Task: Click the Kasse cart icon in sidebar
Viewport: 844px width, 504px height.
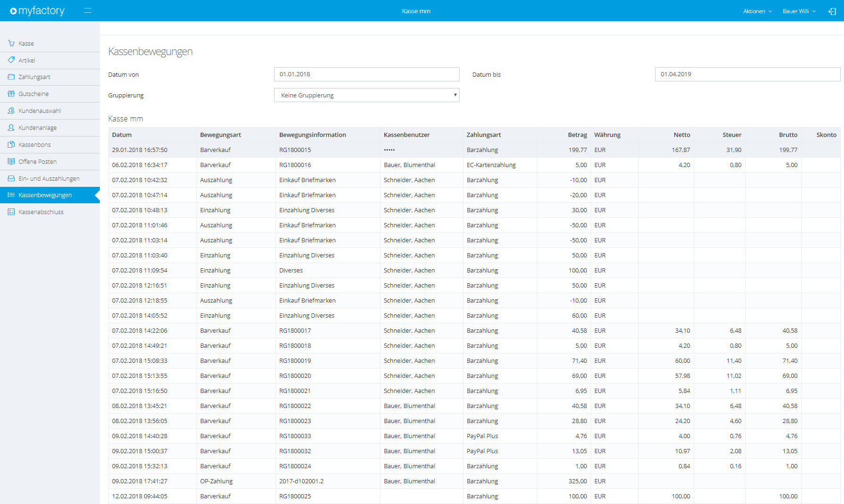Action: (x=11, y=43)
